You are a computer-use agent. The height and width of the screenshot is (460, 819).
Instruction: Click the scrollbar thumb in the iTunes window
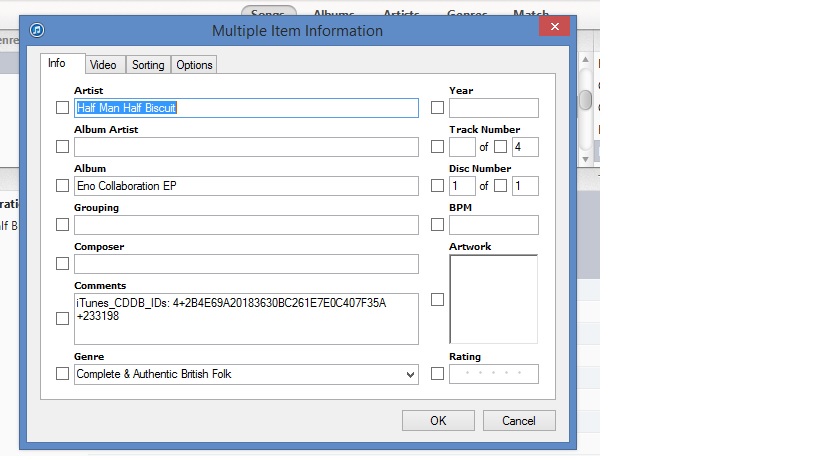[x=586, y=100]
